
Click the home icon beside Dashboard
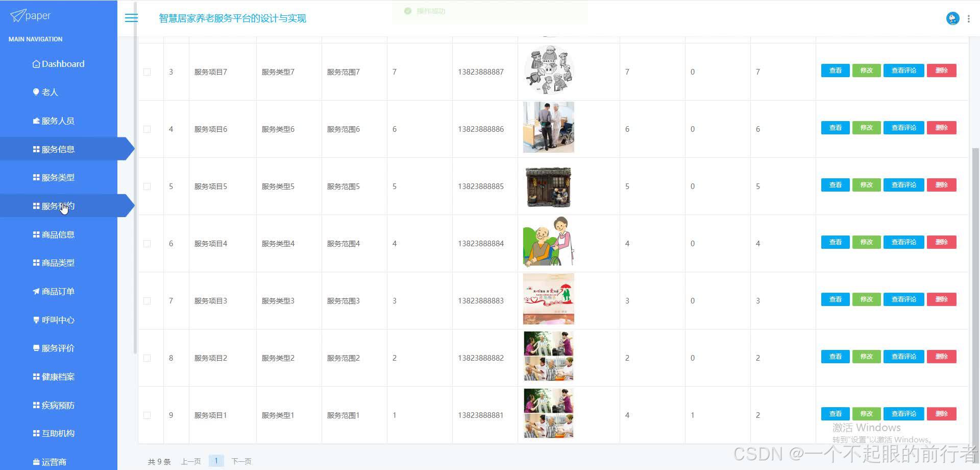36,64
